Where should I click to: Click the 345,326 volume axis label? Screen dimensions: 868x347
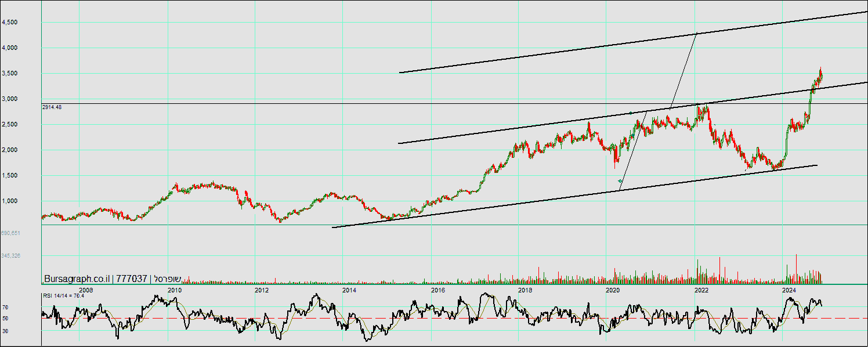(x=10, y=255)
